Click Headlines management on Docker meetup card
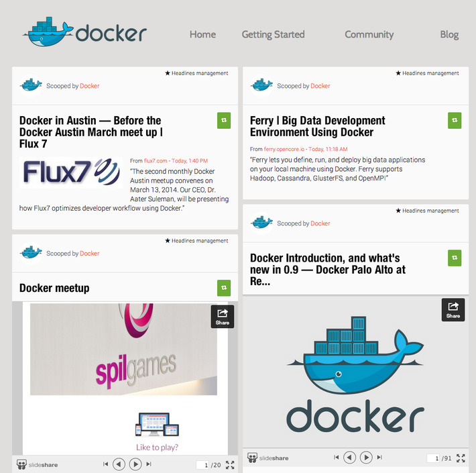 (196, 241)
